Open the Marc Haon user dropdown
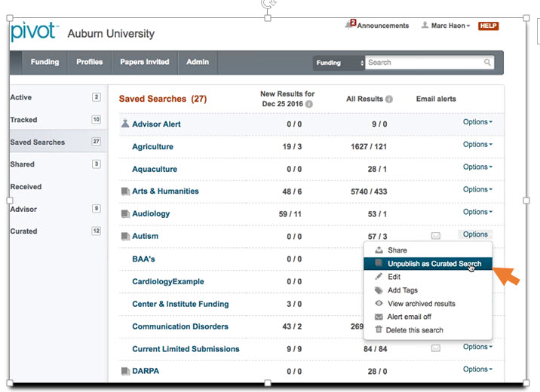Screen dimensions: 540x392 point(445,26)
